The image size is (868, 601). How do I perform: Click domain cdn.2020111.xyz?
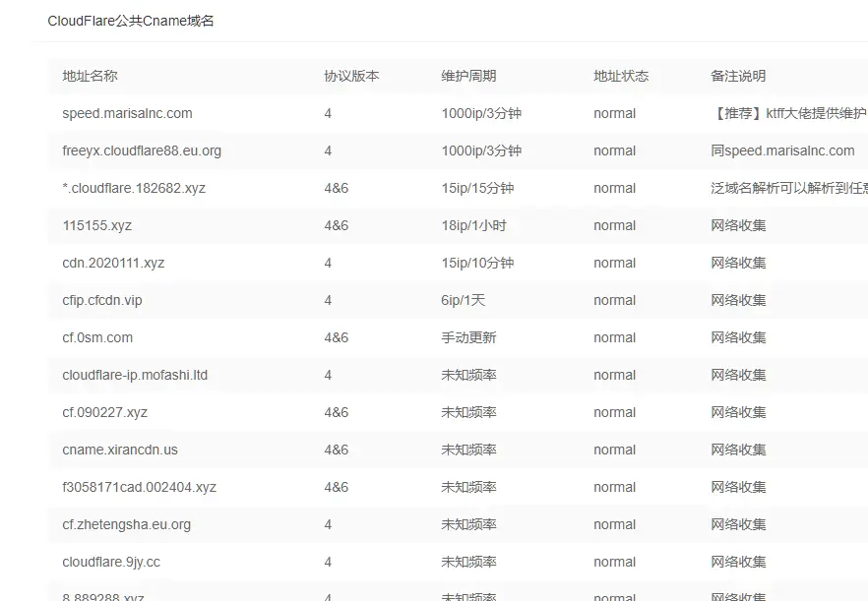(x=113, y=263)
